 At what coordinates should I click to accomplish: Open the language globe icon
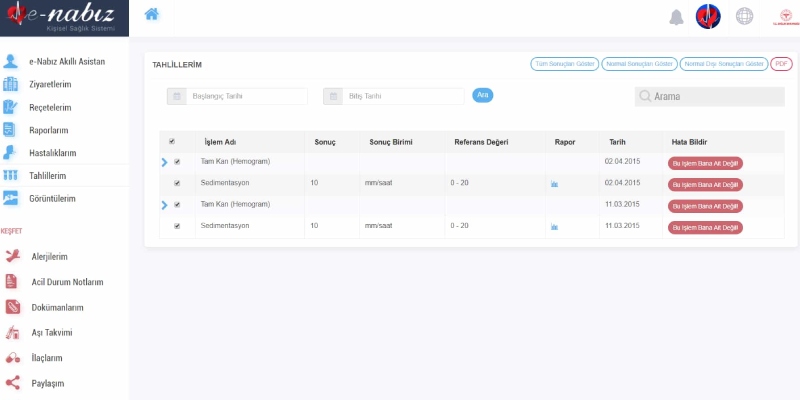744,16
